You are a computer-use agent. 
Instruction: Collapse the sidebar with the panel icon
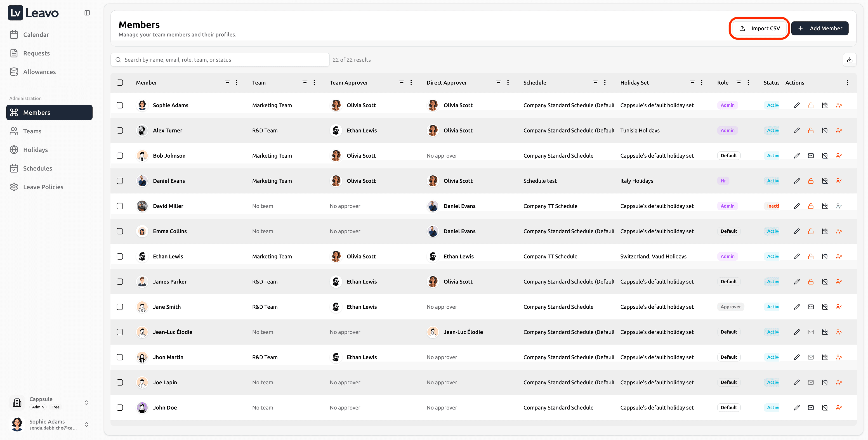pos(87,13)
